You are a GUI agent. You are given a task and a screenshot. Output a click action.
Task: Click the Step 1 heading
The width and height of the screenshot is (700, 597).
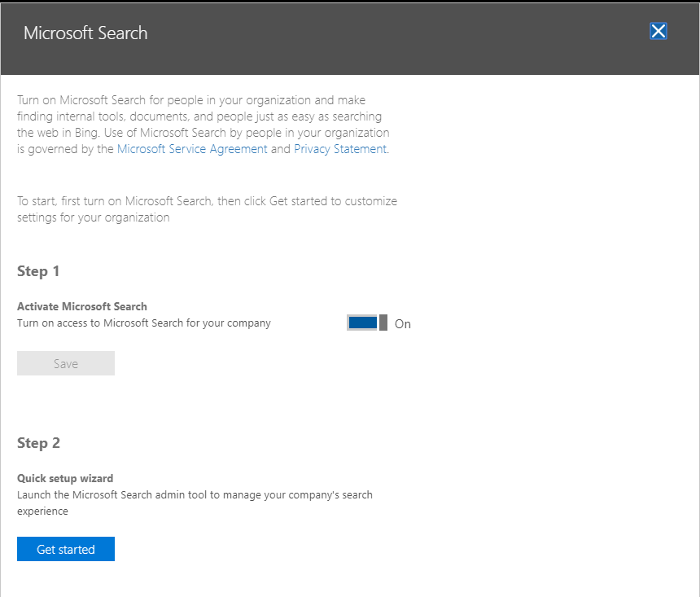38,271
